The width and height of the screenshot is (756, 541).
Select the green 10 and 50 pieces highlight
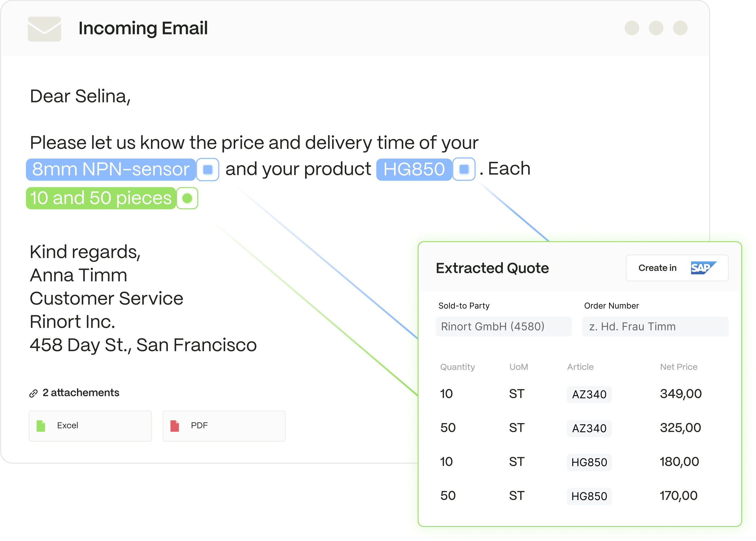point(101,198)
